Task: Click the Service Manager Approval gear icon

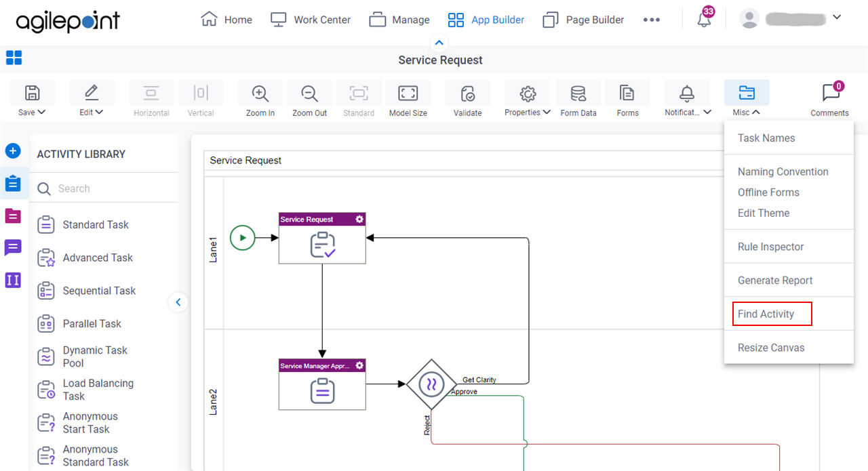Action: tap(359, 365)
